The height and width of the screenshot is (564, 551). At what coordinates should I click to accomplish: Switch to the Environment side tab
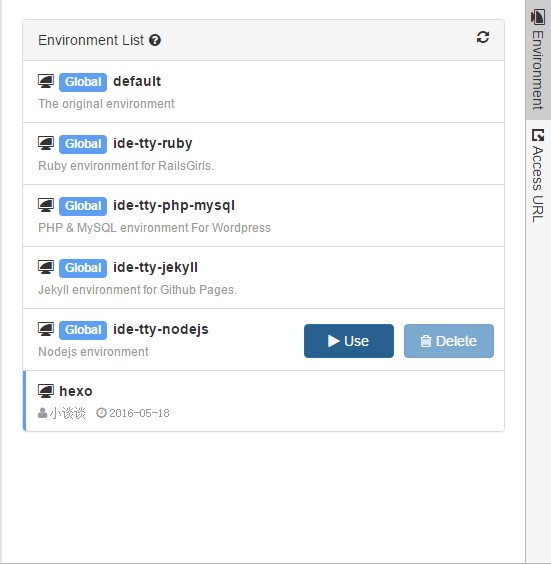pyautogui.click(x=538, y=60)
